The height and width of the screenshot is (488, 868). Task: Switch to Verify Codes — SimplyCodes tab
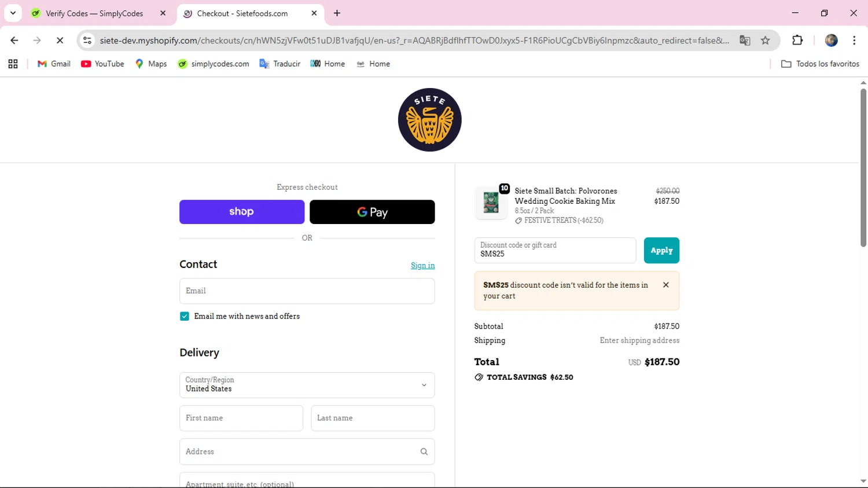[x=95, y=13]
